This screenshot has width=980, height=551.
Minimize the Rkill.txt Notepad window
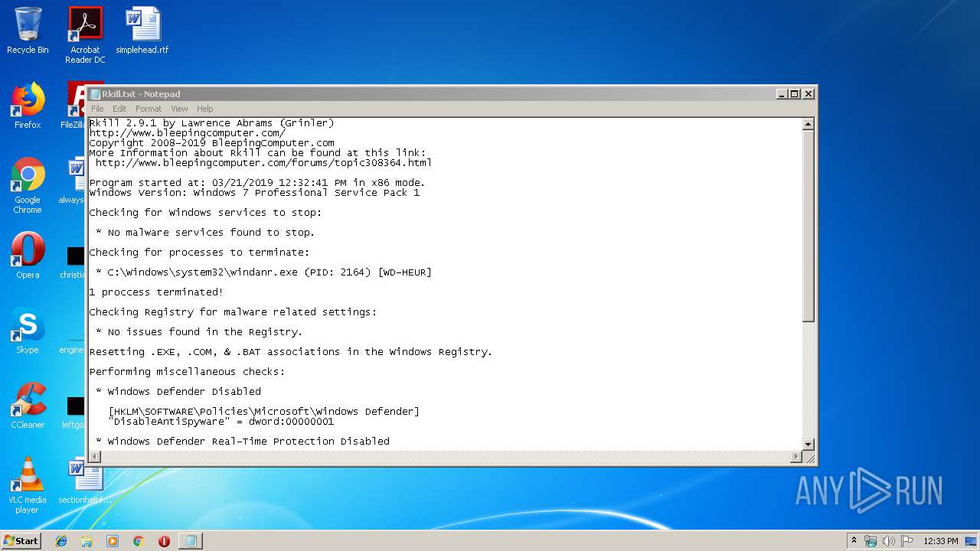[x=782, y=94]
